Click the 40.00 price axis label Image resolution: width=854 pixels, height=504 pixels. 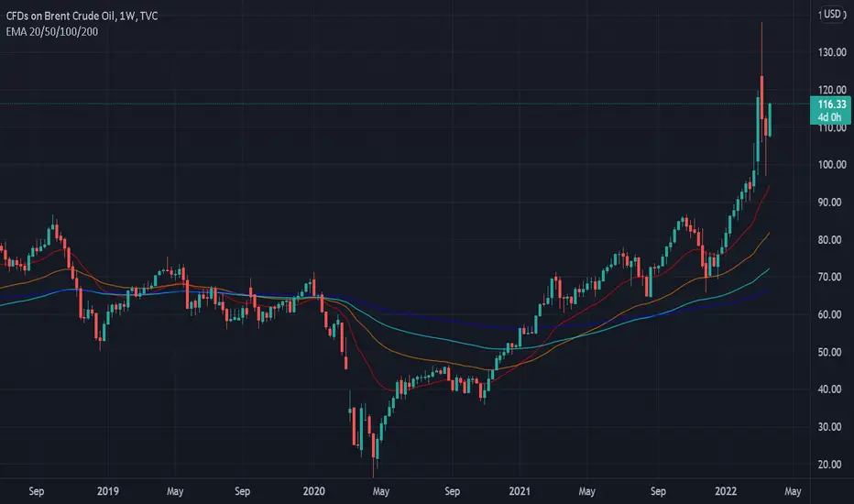829,389
